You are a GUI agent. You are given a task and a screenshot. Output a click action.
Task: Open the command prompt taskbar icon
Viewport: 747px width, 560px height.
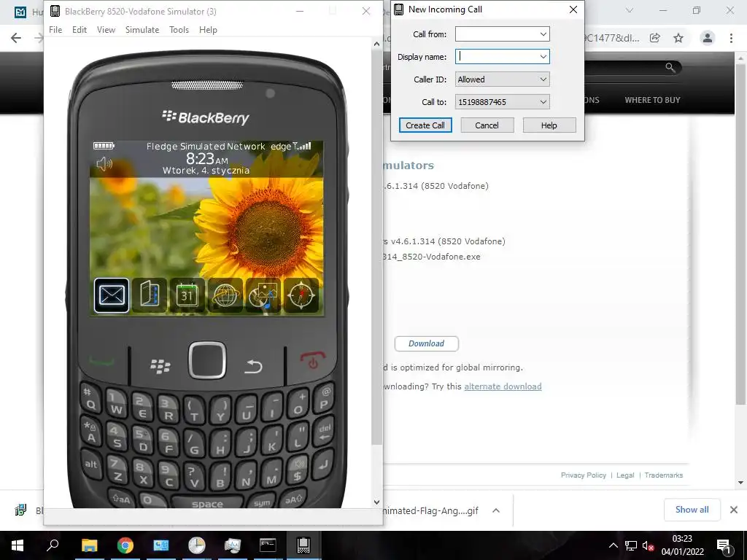pos(268,545)
